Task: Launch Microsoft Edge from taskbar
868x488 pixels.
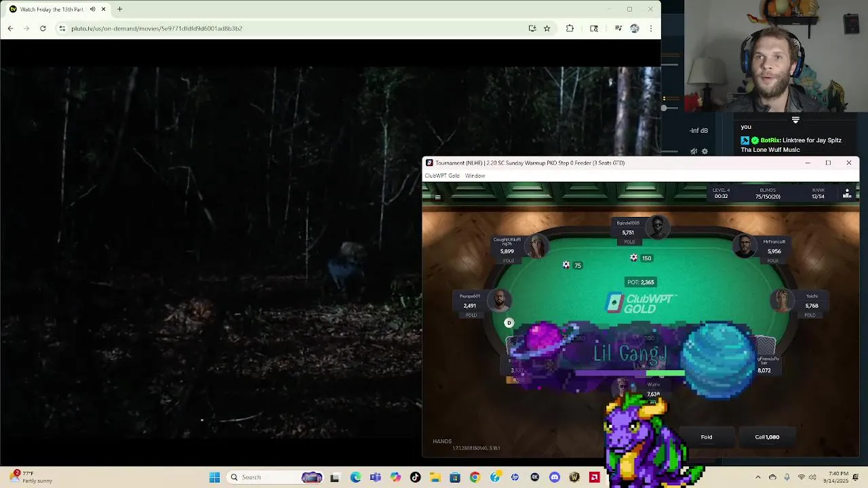Action: point(355,477)
